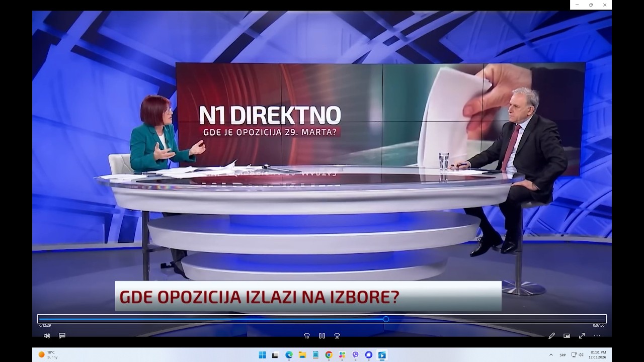Click elapsed time 0:12:29
This screenshot has height=362, width=644.
[45, 325]
